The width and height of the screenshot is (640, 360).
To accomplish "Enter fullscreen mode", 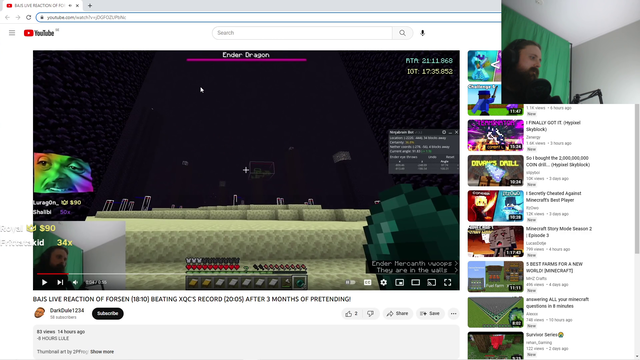I will (x=448, y=282).
